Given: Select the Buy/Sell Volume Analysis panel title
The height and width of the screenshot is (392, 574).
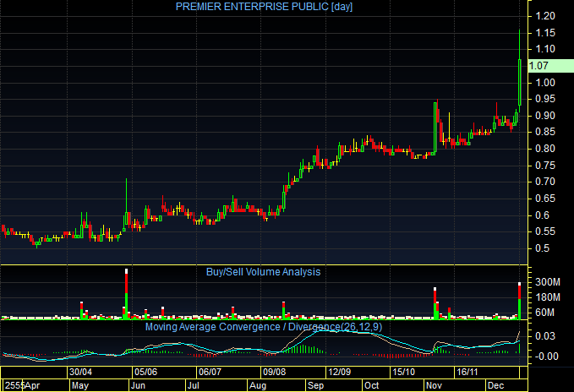Looking at the screenshot, I should tap(263, 272).
